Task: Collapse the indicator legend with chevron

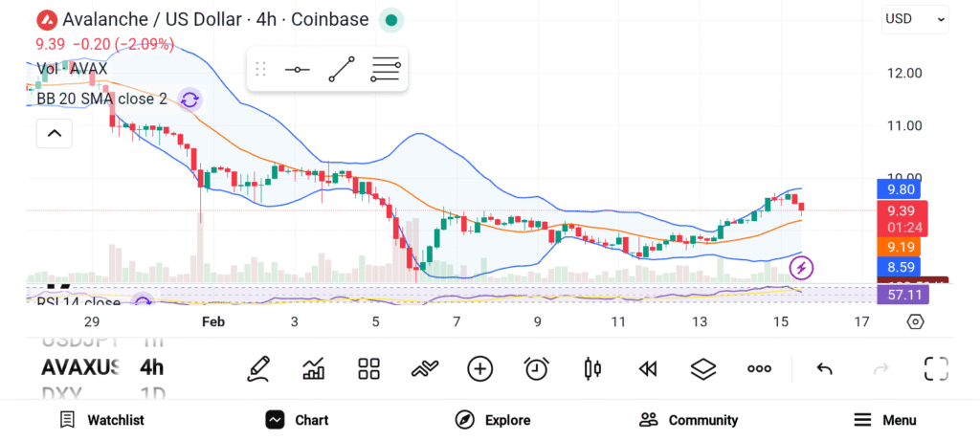Action: (54, 134)
